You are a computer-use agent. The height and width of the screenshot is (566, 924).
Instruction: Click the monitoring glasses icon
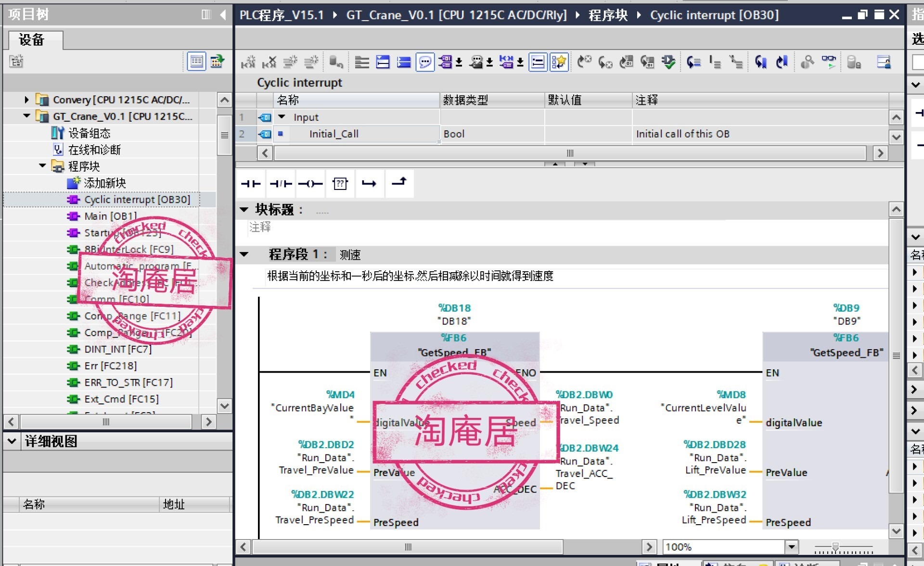828,62
